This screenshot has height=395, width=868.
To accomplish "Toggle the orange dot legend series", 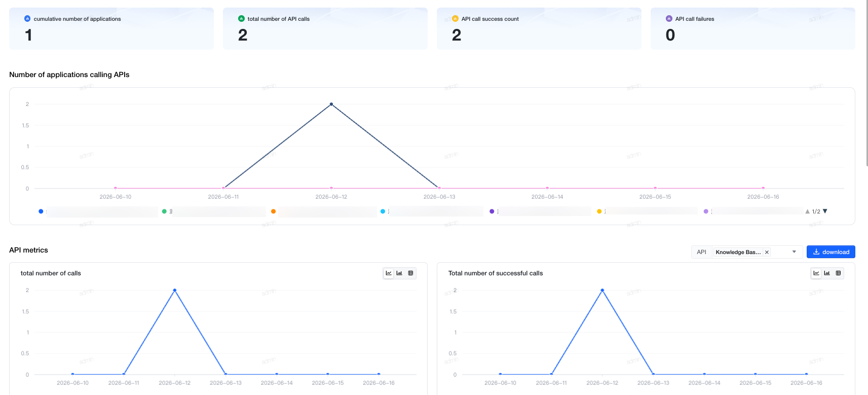I will (273, 211).
